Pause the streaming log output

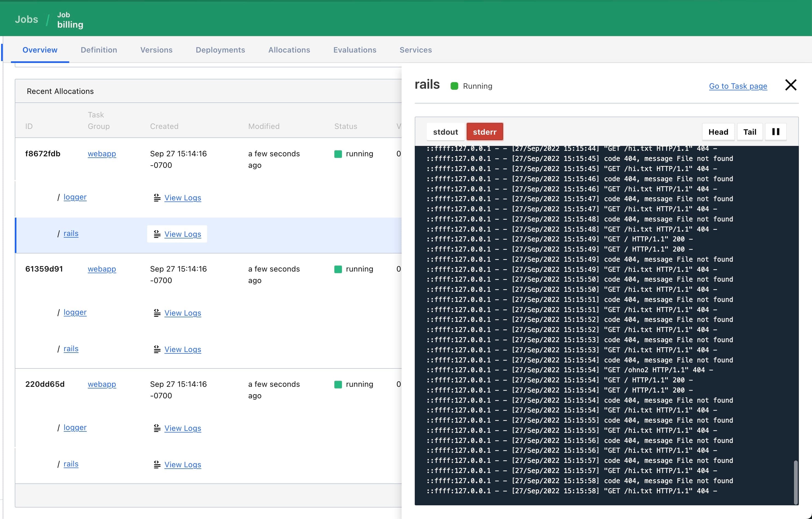(x=776, y=132)
